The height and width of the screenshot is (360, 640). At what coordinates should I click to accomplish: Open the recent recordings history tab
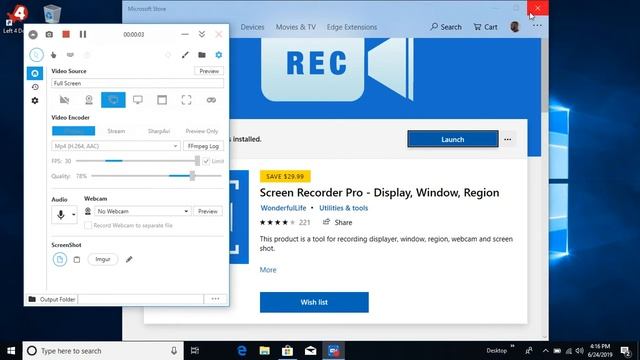tap(35, 87)
